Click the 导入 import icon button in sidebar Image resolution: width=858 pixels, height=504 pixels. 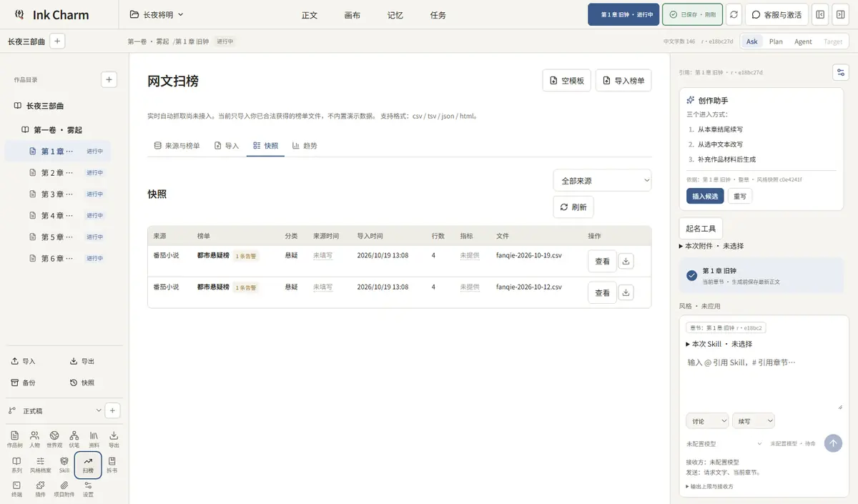coord(23,361)
